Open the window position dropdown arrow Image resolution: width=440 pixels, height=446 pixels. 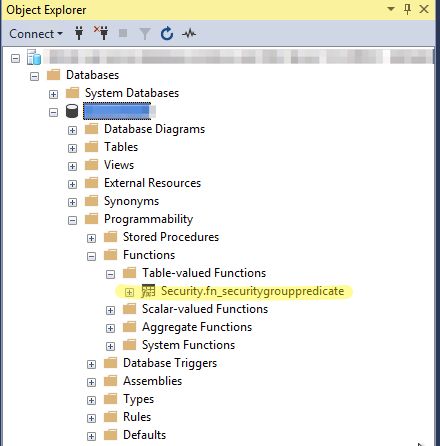tap(391, 9)
